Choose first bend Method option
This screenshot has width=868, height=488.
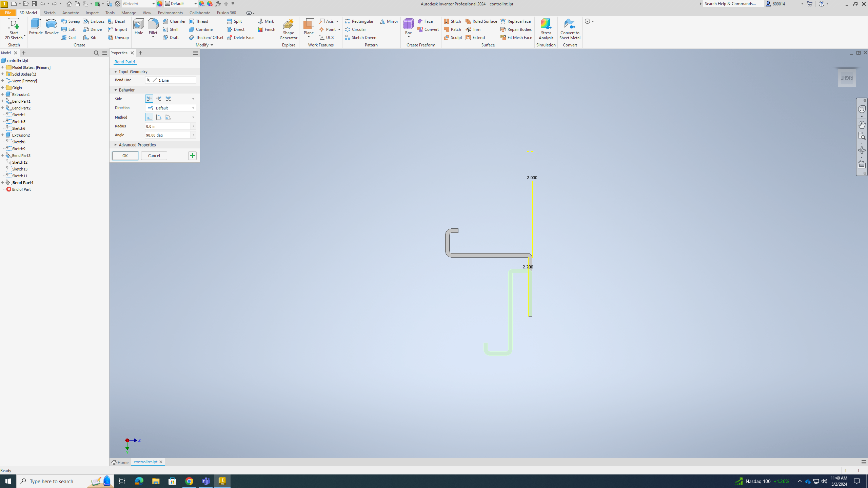pyautogui.click(x=149, y=117)
